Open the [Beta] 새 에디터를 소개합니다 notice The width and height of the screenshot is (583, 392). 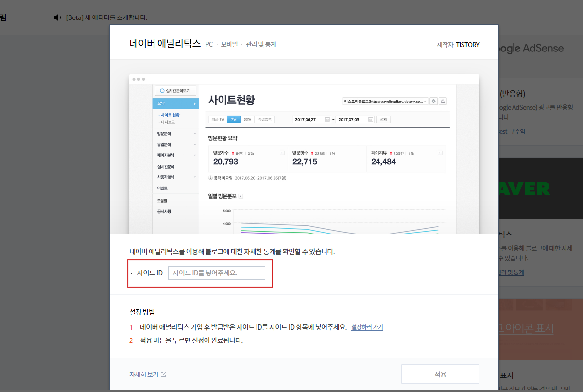tap(106, 17)
